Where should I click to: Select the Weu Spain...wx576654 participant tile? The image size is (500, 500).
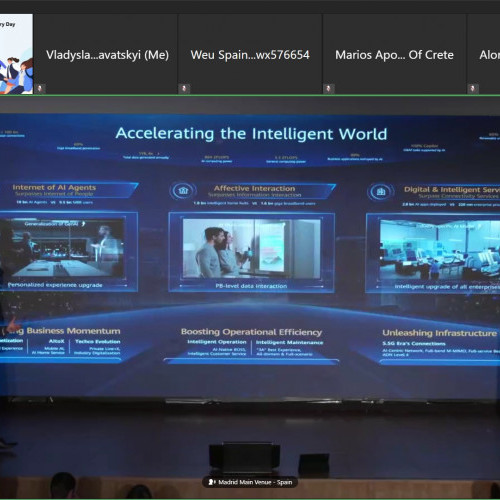coord(250,54)
